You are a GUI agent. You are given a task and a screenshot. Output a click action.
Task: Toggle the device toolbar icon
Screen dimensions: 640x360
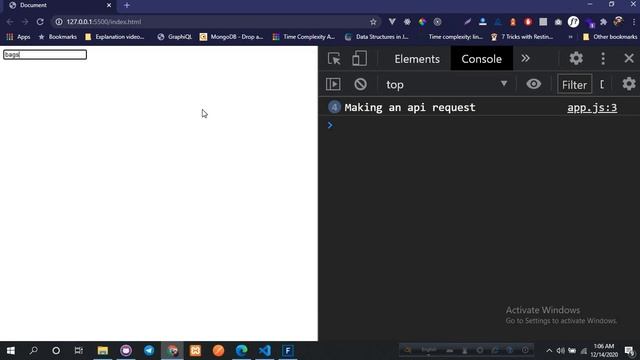click(359, 58)
